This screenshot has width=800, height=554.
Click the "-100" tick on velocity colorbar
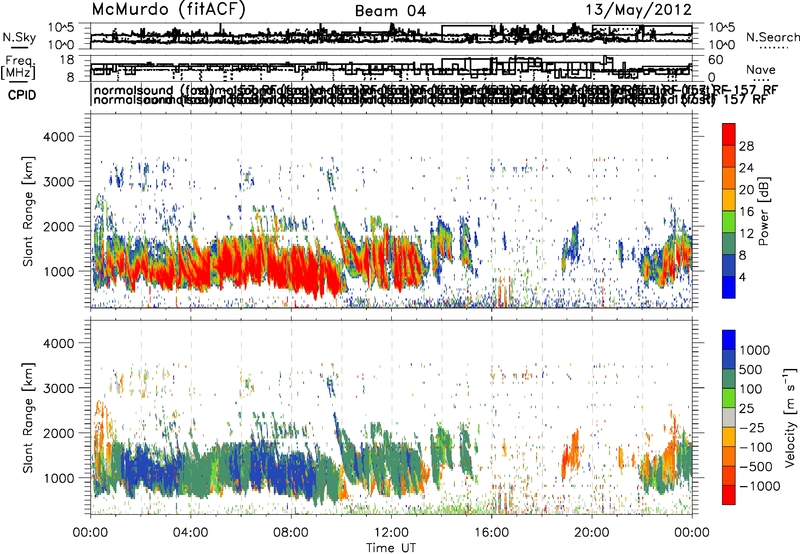click(x=756, y=447)
